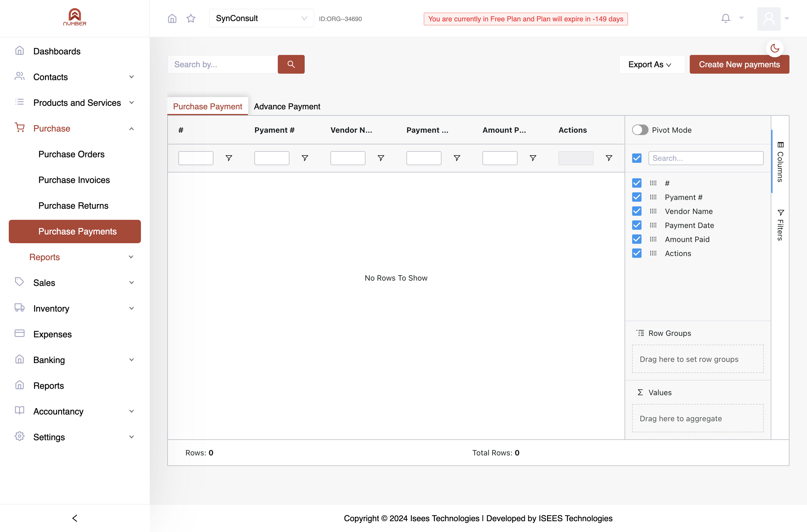Click the star favorite icon
Screen dimensions: 807x532
tap(191, 18)
